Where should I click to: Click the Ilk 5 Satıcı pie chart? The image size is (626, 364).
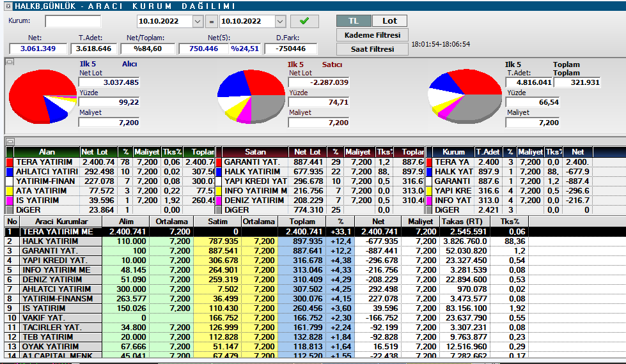[x=251, y=96]
